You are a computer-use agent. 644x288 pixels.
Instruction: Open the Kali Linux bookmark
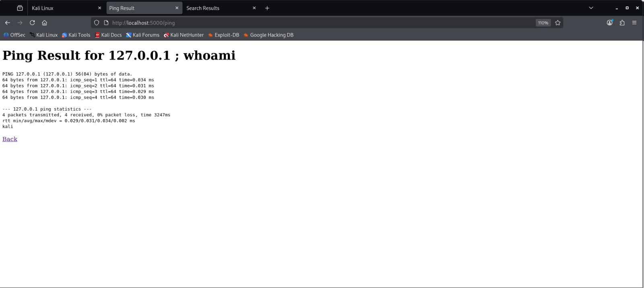43,35
